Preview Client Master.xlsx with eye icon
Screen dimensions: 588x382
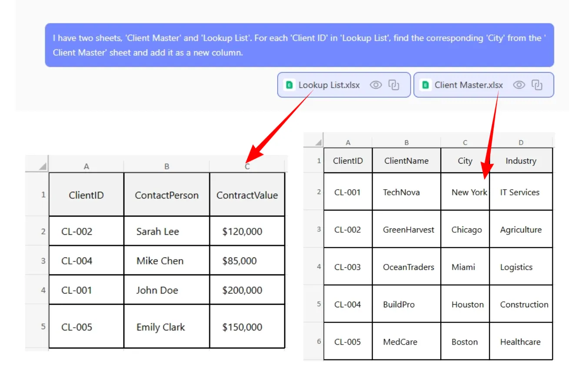point(519,85)
